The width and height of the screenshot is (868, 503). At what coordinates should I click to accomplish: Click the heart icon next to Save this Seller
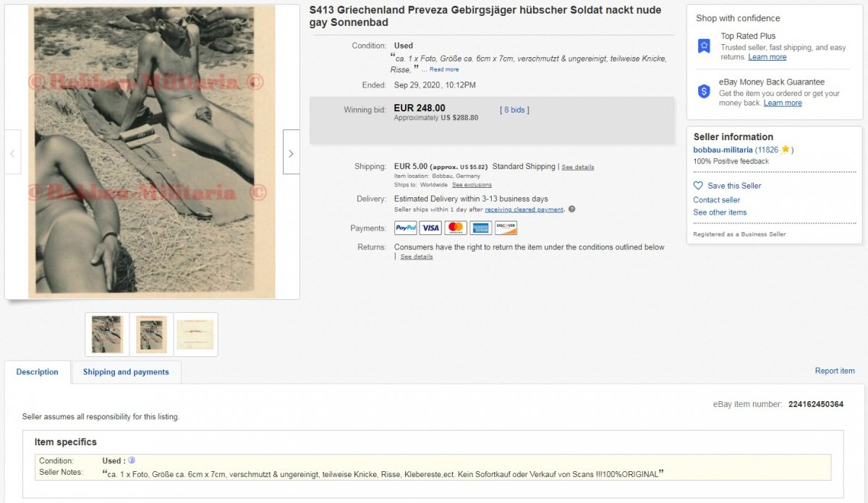[x=698, y=186]
